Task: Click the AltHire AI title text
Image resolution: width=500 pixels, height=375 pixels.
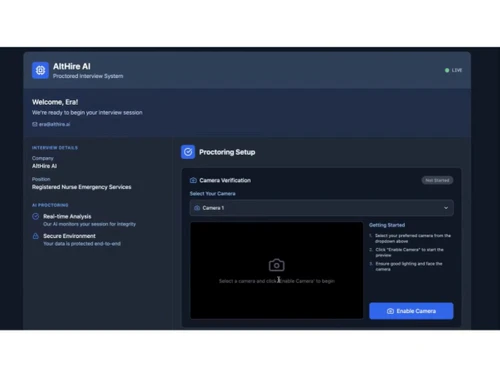Action: pos(72,66)
